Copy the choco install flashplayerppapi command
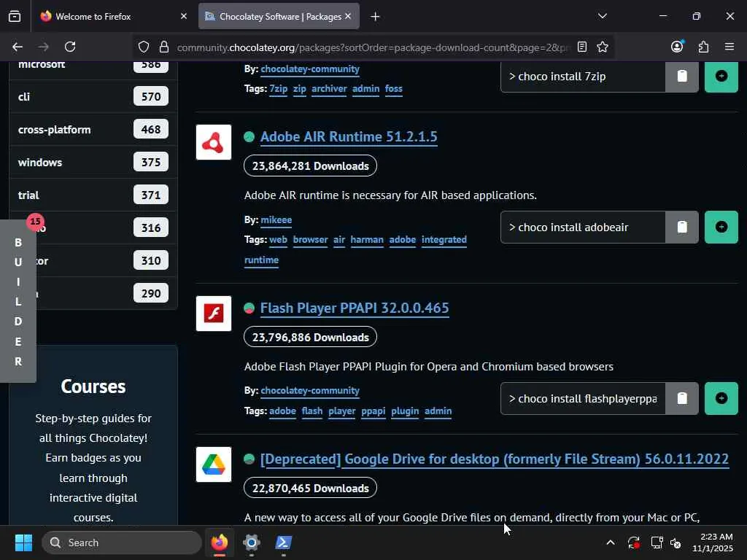Viewport: 747px width, 560px height. tap(682, 398)
